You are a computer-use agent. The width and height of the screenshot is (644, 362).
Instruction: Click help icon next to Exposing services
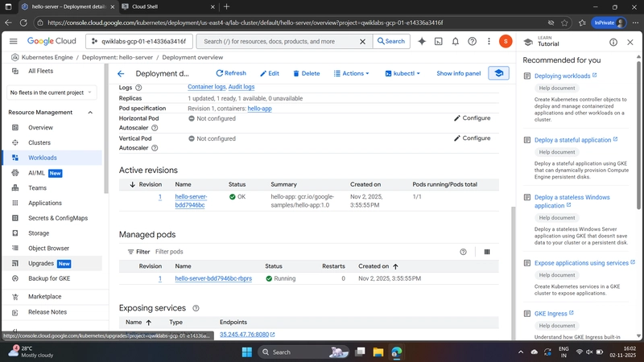[x=196, y=308]
